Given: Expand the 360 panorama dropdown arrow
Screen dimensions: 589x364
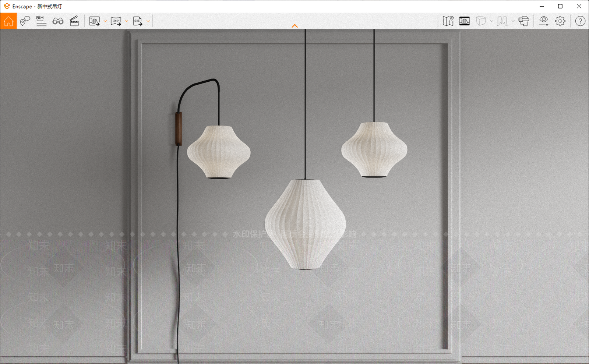Looking at the screenshot, I should 127,21.
